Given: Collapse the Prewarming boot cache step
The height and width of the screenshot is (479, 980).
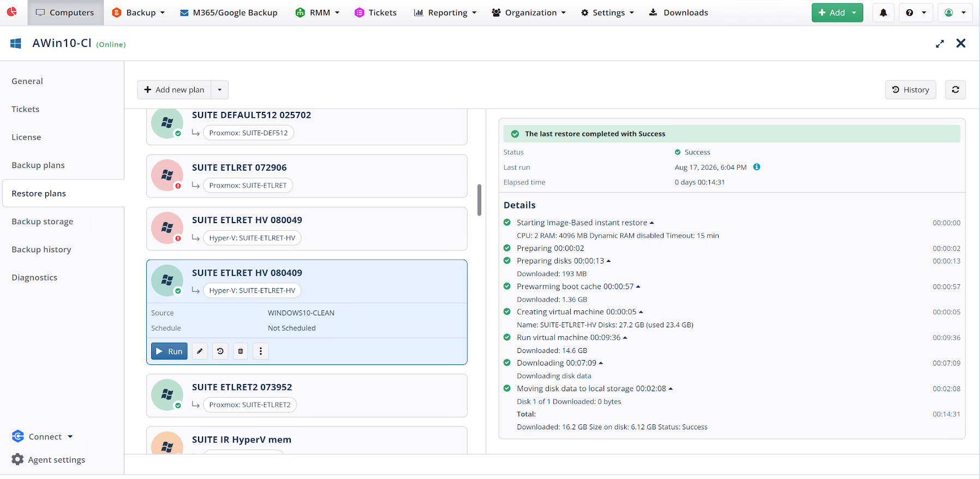Looking at the screenshot, I should click(638, 286).
